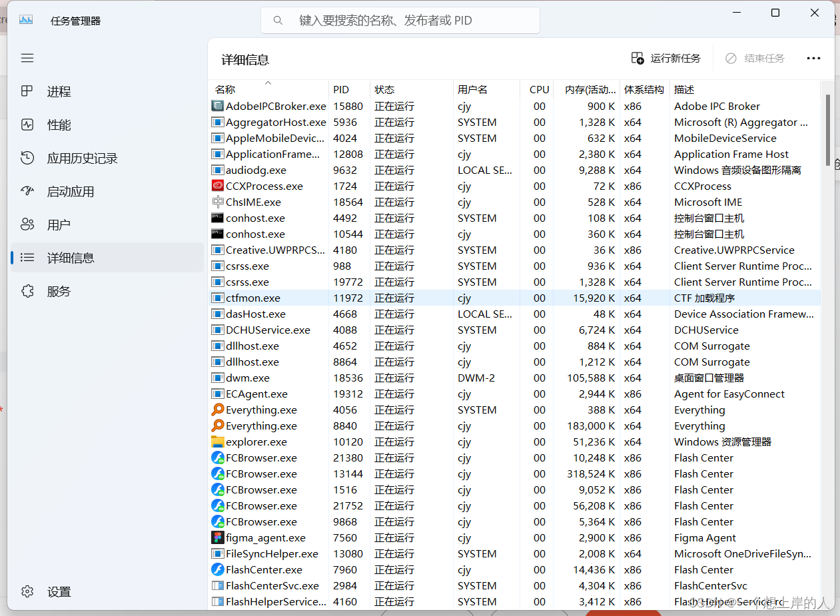This screenshot has width=840, height=616.
Task: Click the Application Frame Host description
Action: pos(731,154)
